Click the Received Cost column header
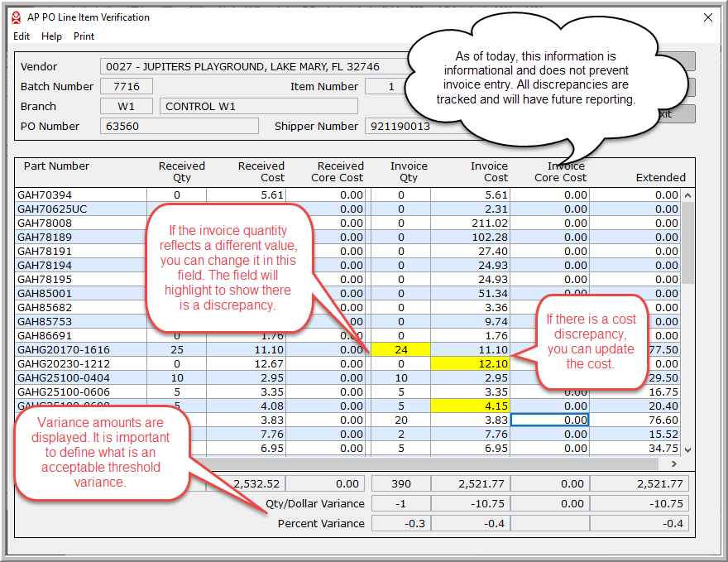This screenshot has height=562, width=728. click(x=260, y=171)
